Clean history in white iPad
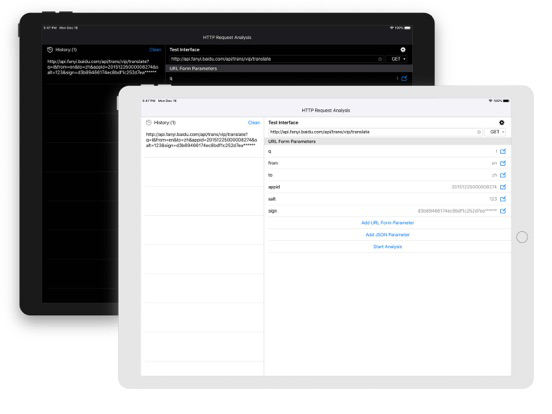Screen dimensions: 552x414 coord(254,123)
